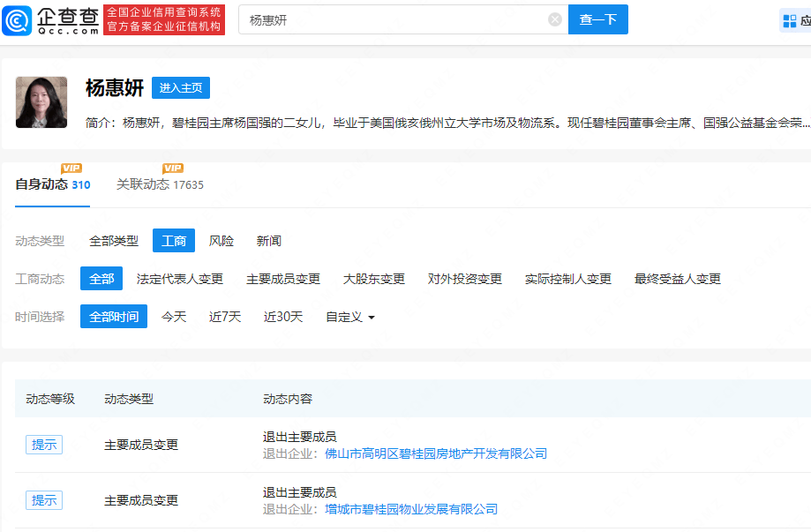Click the 进入主页 button
811x532 pixels.
pyautogui.click(x=181, y=88)
